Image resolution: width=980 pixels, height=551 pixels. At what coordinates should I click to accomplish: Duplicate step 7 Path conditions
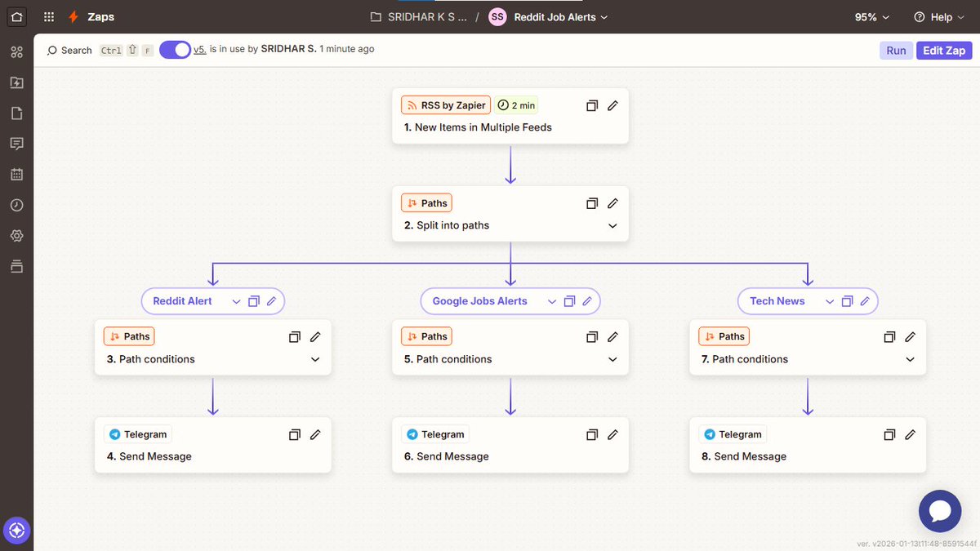tap(889, 337)
